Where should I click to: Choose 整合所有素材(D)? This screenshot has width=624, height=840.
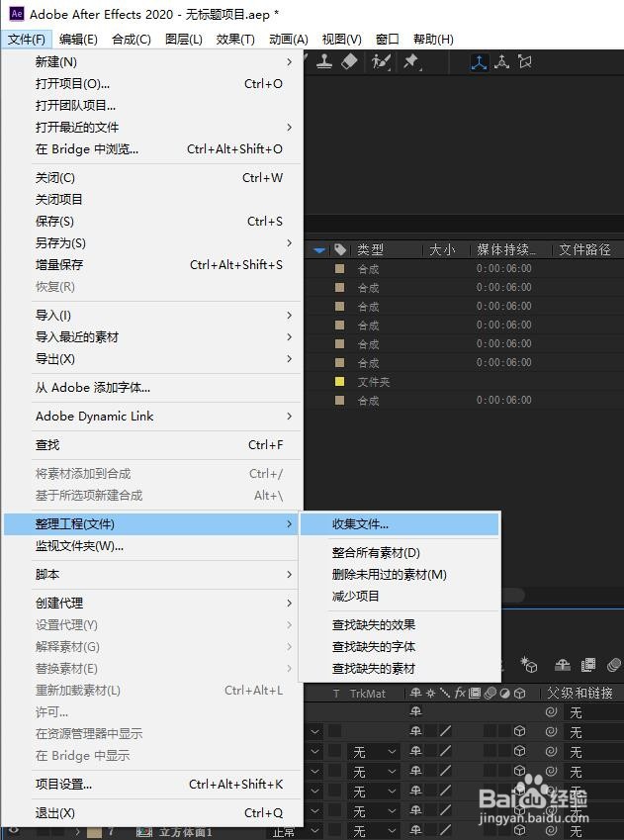(400, 553)
